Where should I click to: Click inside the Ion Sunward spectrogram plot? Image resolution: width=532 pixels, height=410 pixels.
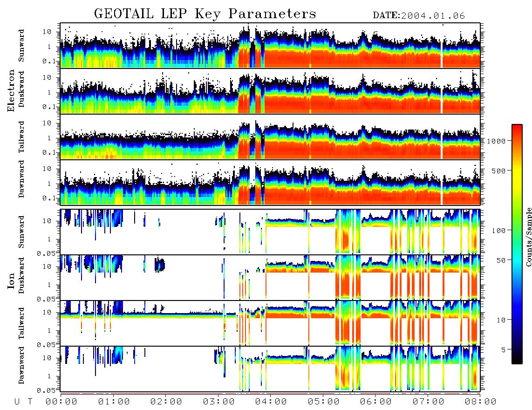coord(270,232)
